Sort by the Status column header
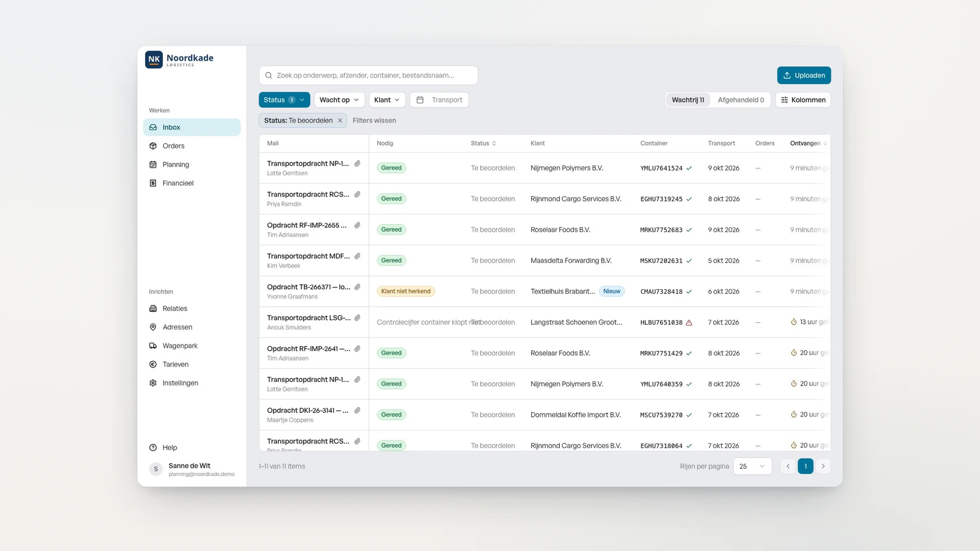980x551 pixels. pos(483,143)
